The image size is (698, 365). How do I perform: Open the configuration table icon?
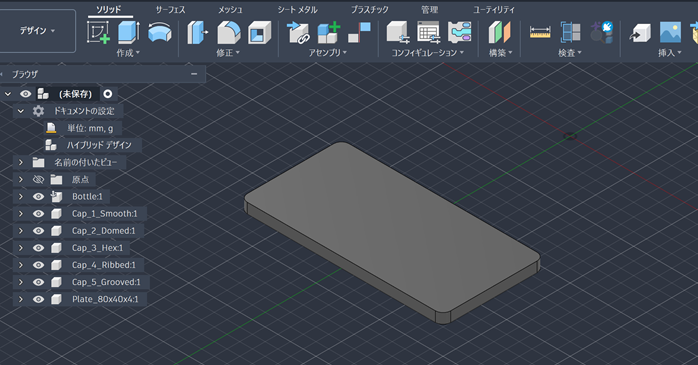(x=429, y=32)
